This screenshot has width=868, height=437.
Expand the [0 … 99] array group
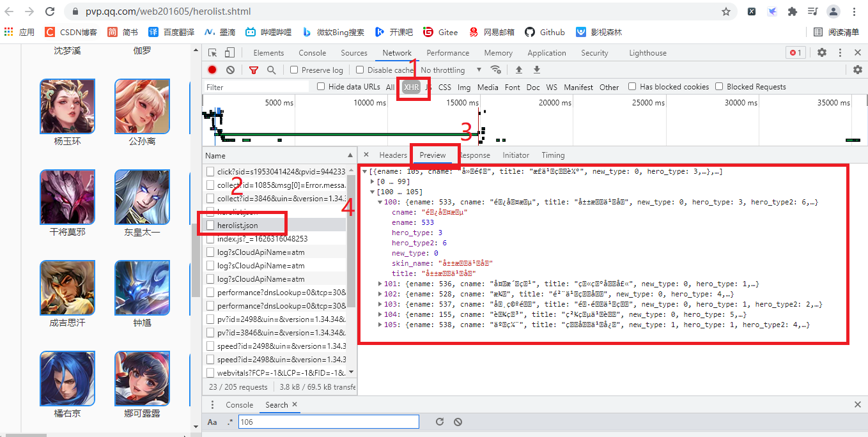click(373, 181)
